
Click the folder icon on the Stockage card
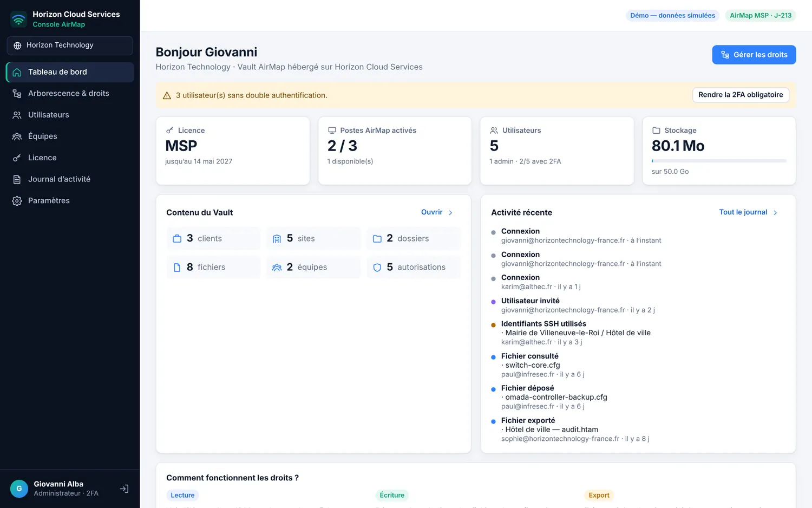[656, 131]
